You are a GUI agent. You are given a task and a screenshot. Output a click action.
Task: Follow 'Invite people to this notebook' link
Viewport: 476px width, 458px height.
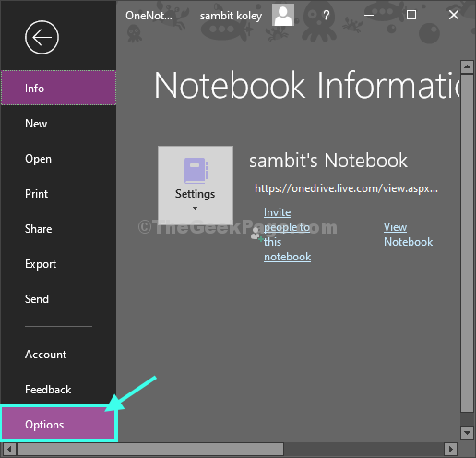[288, 235]
